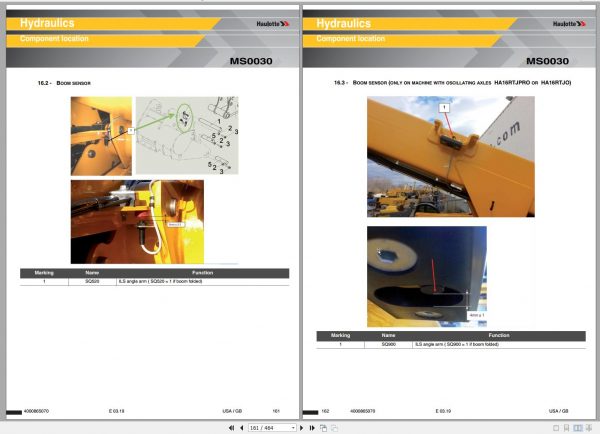This screenshot has height=434, width=600.
Task: Go to the next page arrow
Action: point(302,428)
